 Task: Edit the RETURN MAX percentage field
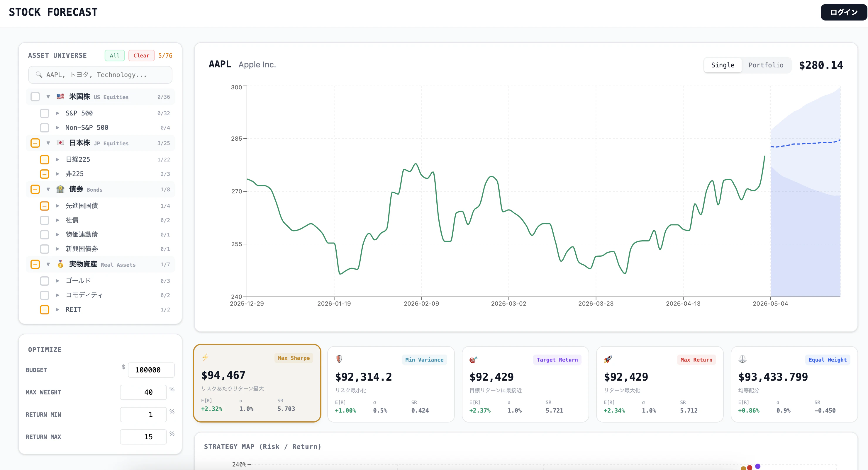click(143, 437)
